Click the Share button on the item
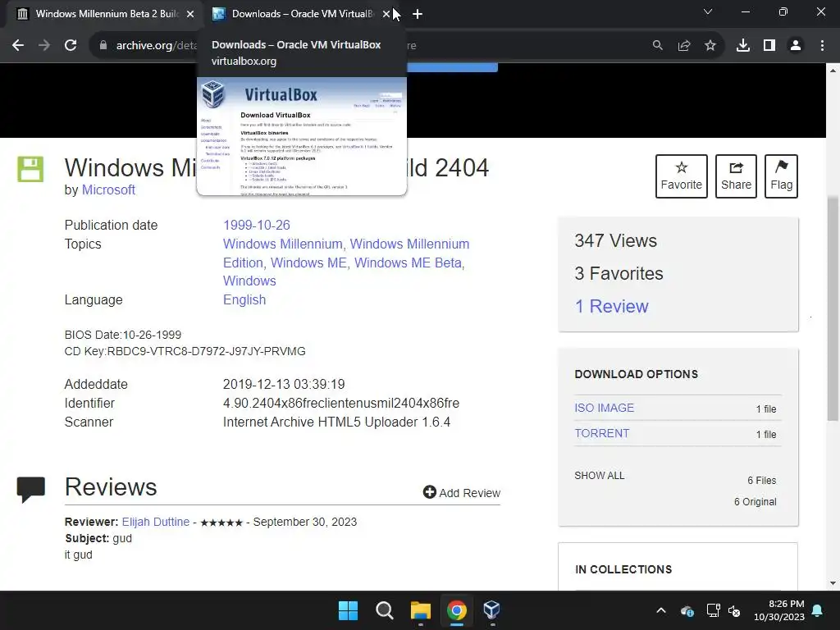 point(736,176)
